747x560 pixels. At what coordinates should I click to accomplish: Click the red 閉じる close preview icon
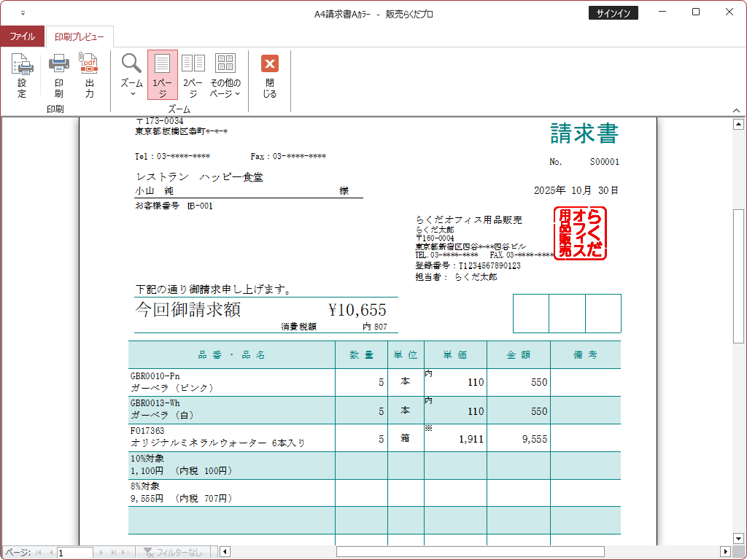[x=270, y=64]
